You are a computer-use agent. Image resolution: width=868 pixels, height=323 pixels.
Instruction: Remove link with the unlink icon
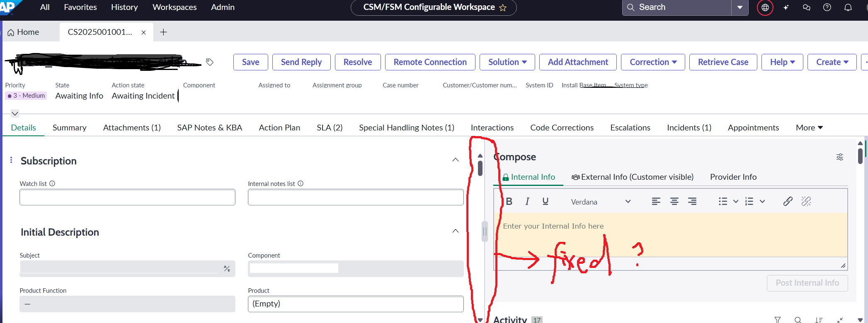coord(806,201)
